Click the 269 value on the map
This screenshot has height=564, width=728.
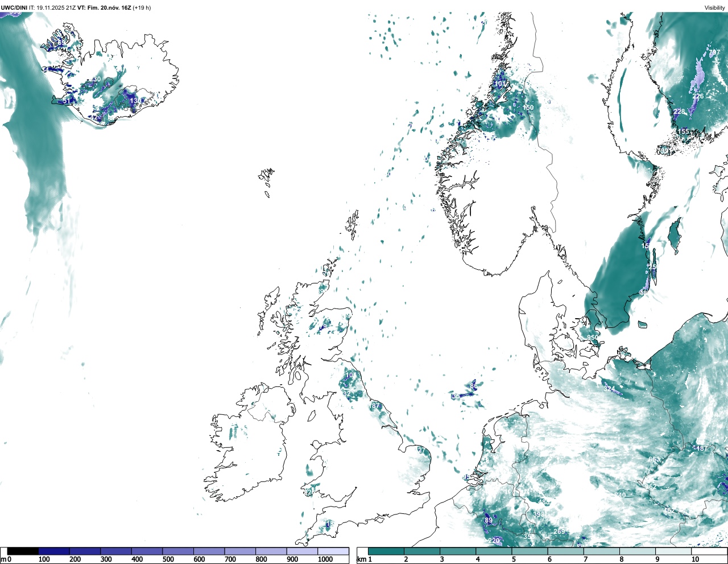(559, 532)
